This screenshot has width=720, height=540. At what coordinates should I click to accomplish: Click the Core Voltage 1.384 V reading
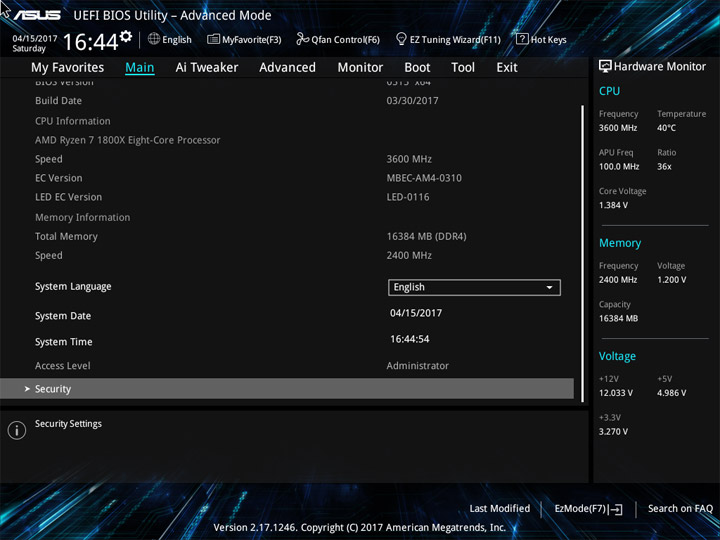pyautogui.click(x=613, y=205)
